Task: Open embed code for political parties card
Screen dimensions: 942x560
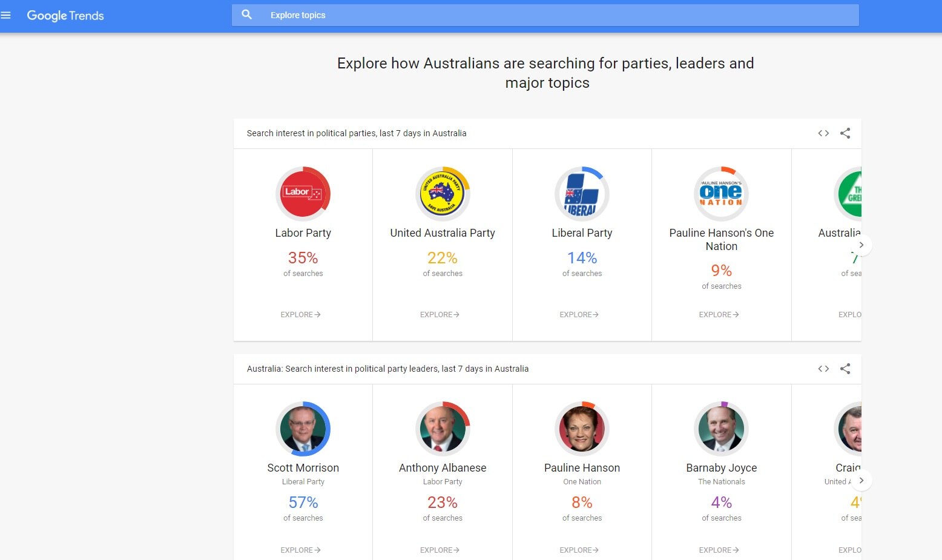Action: point(823,133)
